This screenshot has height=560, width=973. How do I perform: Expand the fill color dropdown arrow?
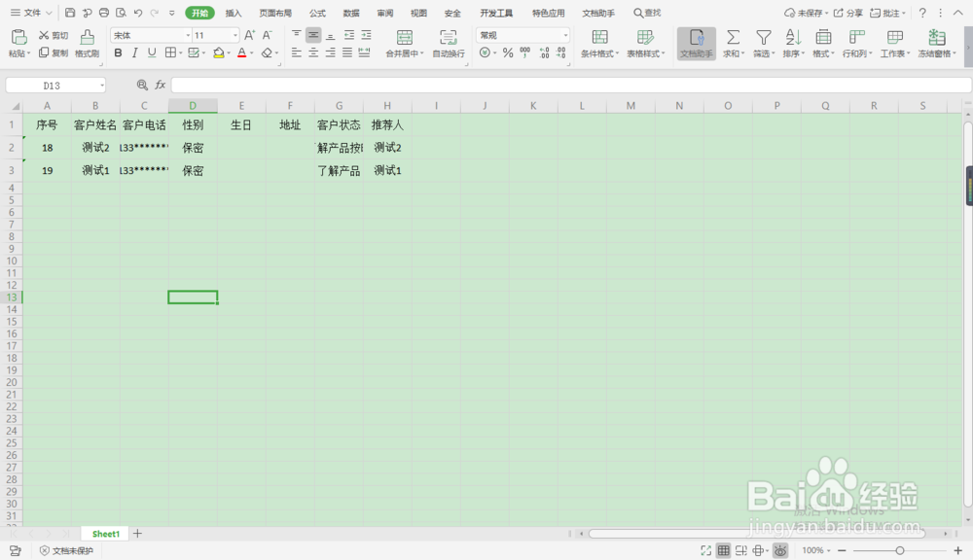tap(229, 53)
